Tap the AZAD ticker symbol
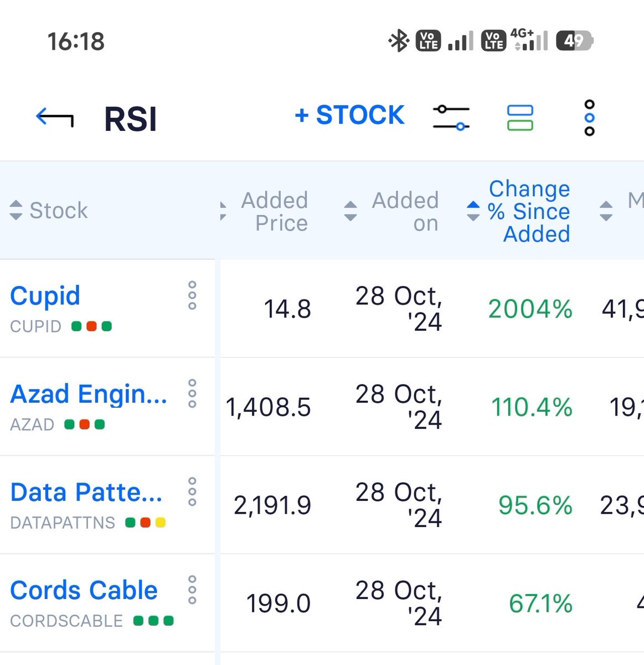 tap(32, 424)
